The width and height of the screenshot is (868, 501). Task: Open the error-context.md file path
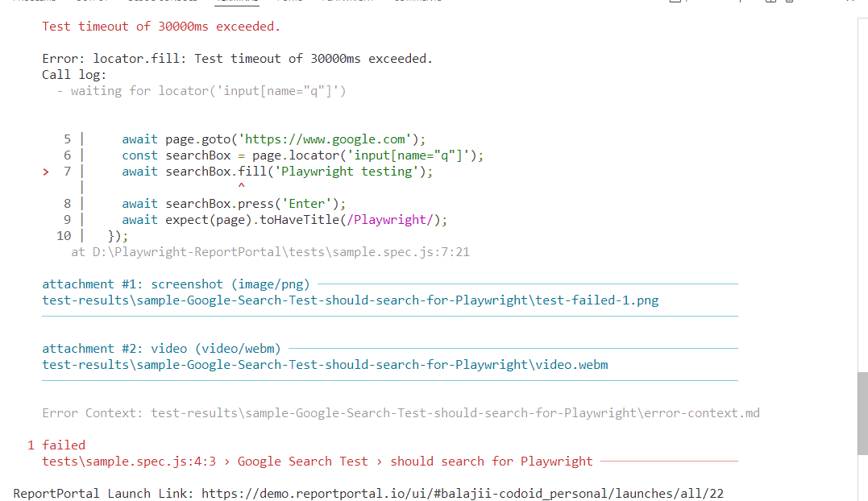pos(455,413)
